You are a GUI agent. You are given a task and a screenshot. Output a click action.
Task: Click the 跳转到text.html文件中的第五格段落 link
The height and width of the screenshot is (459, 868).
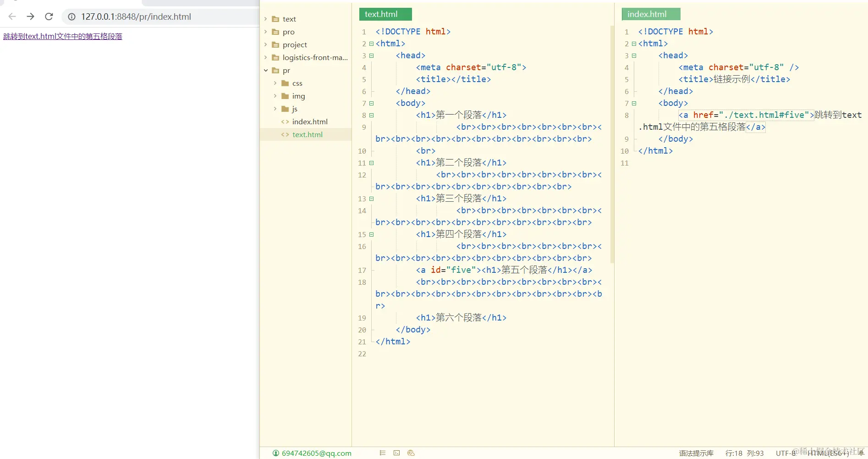click(x=63, y=36)
